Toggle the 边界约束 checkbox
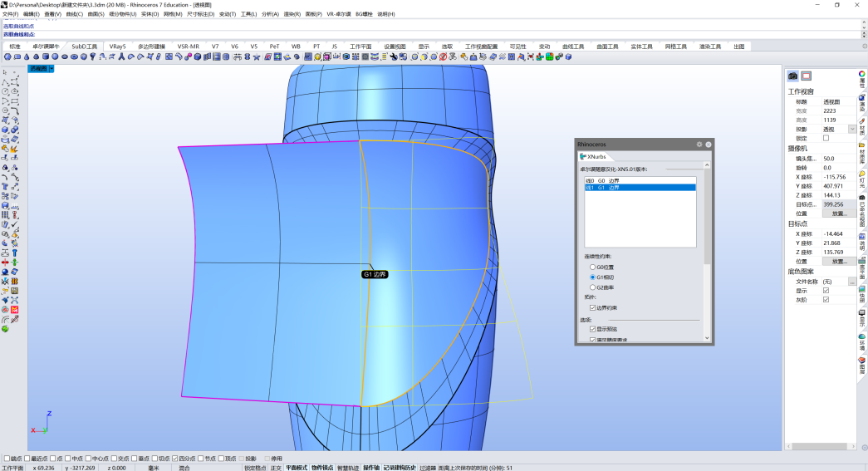Image resolution: width=868 pixels, height=471 pixels. pyautogui.click(x=592, y=307)
